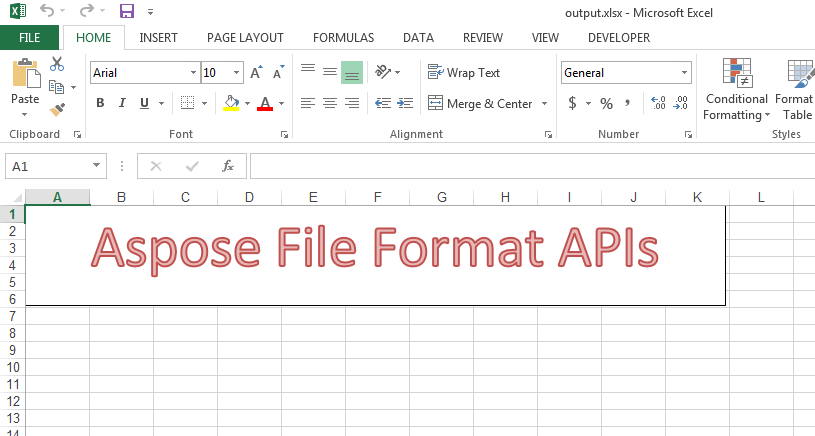Toggle Italic formatting
The width and height of the screenshot is (815, 436).
(x=123, y=103)
